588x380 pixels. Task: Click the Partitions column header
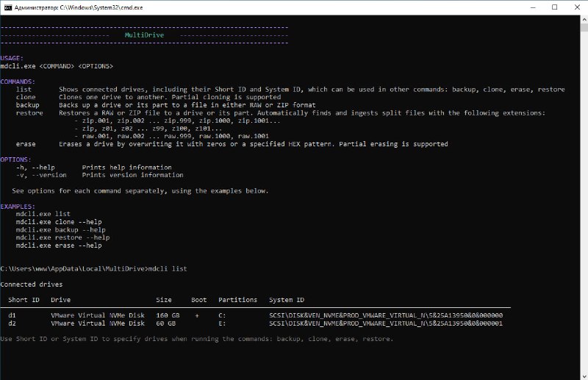pyautogui.click(x=237, y=300)
